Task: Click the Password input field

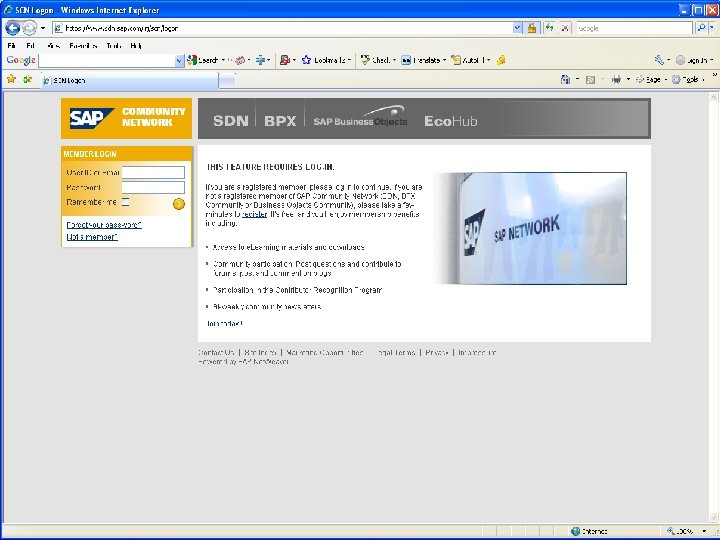Action: pos(153,187)
